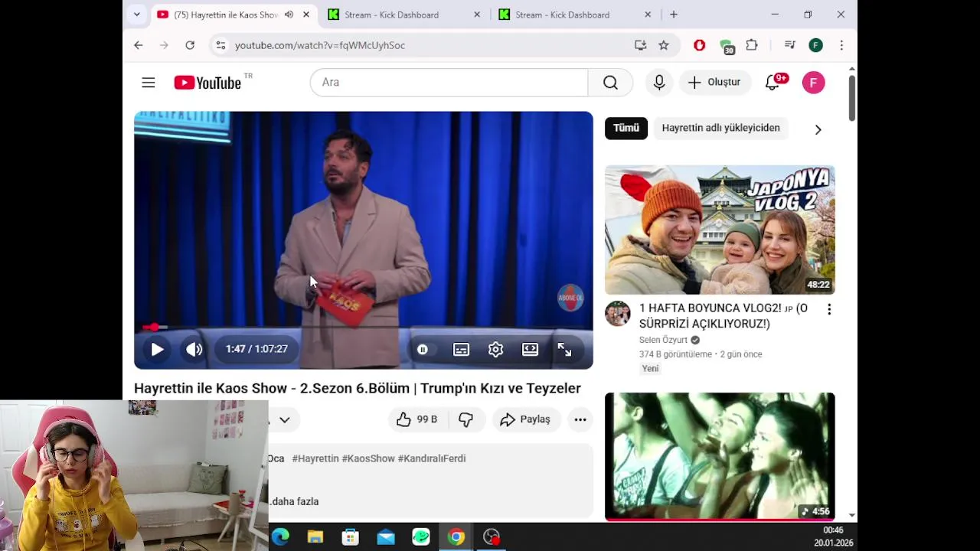Dislike the video thumbs down

465,419
